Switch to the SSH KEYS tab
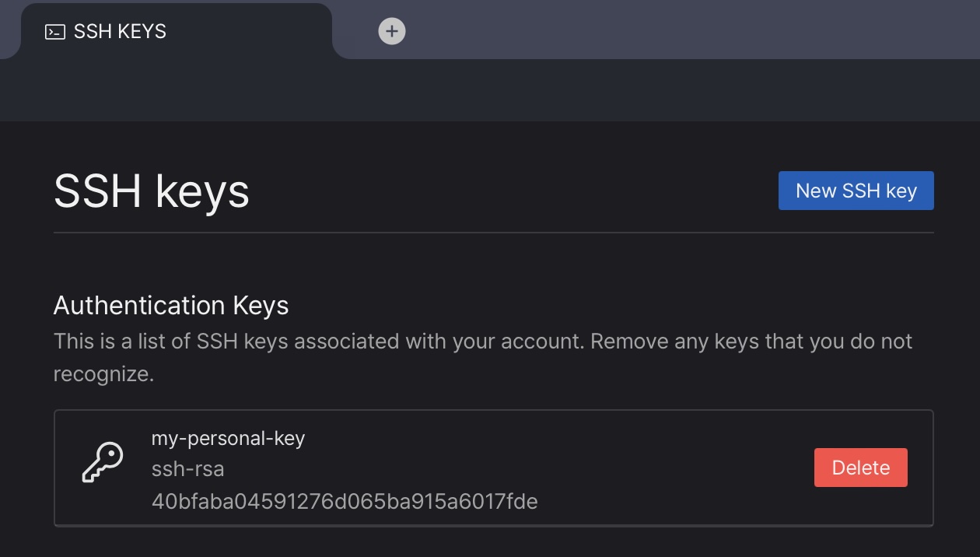The width and height of the screenshot is (980, 557). click(x=120, y=32)
